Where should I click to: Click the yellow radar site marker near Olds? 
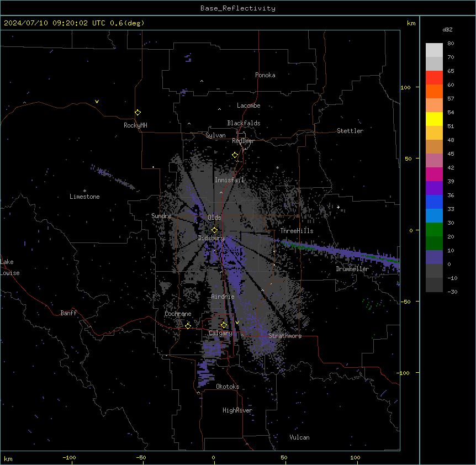pos(214,230)
